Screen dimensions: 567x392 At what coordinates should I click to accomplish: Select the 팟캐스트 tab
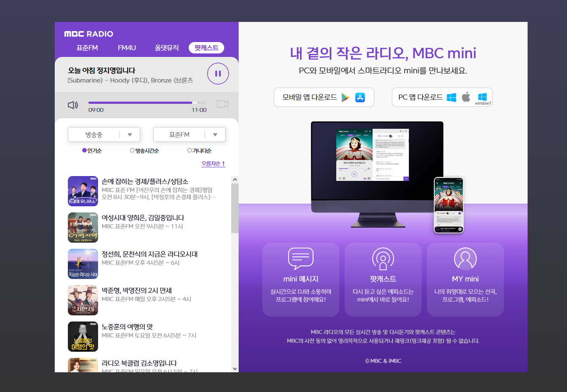[x=207, y=48]
